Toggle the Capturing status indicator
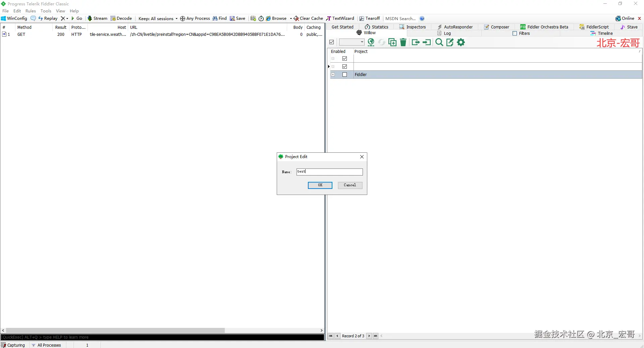Viewport: 644px width, 348px height. (13, 345)
